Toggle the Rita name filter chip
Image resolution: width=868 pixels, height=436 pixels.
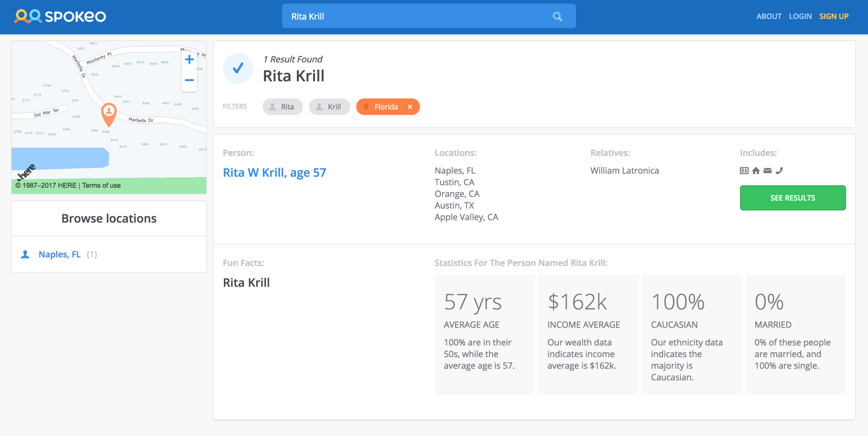point(283,107)
